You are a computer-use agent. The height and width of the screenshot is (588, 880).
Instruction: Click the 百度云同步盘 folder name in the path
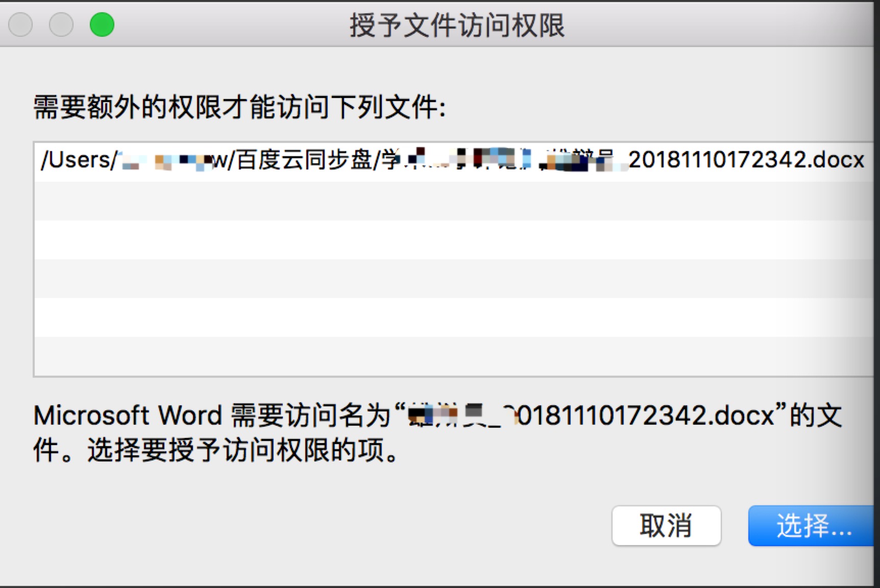point(304,160)
